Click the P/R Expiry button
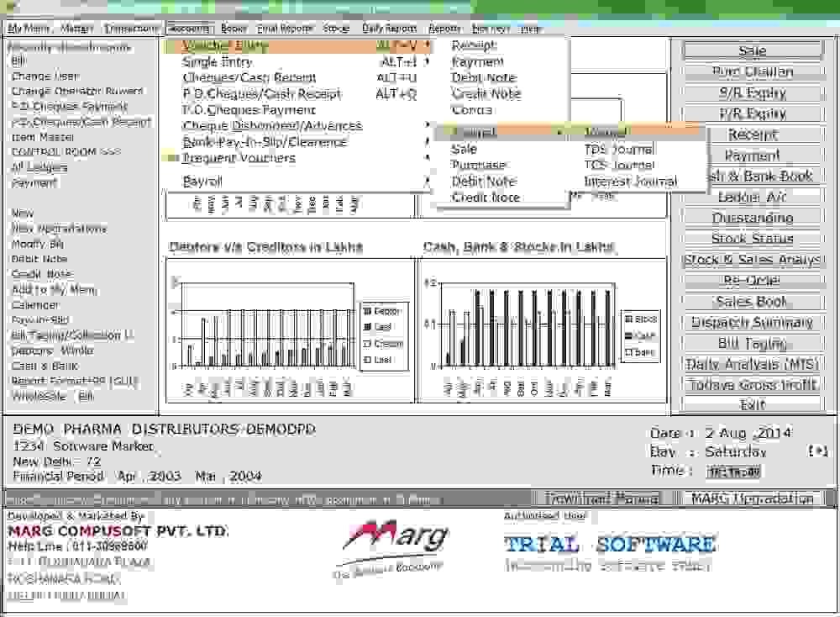Screen dimensions: 840x617 pyautogui.click(x=753, y=113)
